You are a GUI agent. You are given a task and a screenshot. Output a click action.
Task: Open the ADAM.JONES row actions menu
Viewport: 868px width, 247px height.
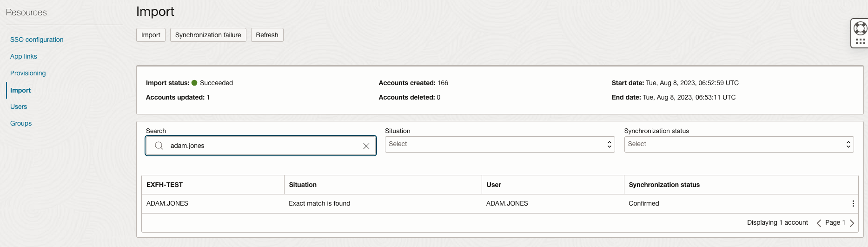tap(853, 203)
